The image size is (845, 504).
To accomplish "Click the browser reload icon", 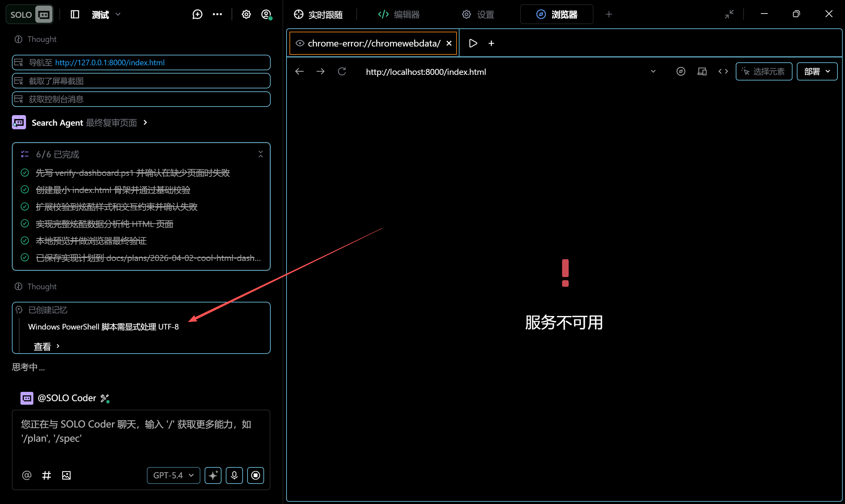I will click(342, 72).
